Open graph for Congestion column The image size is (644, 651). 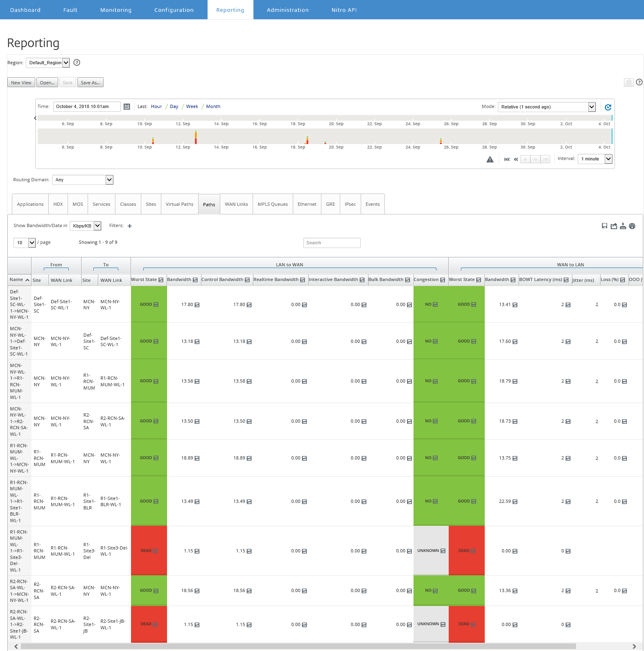[x=443, y=280]
